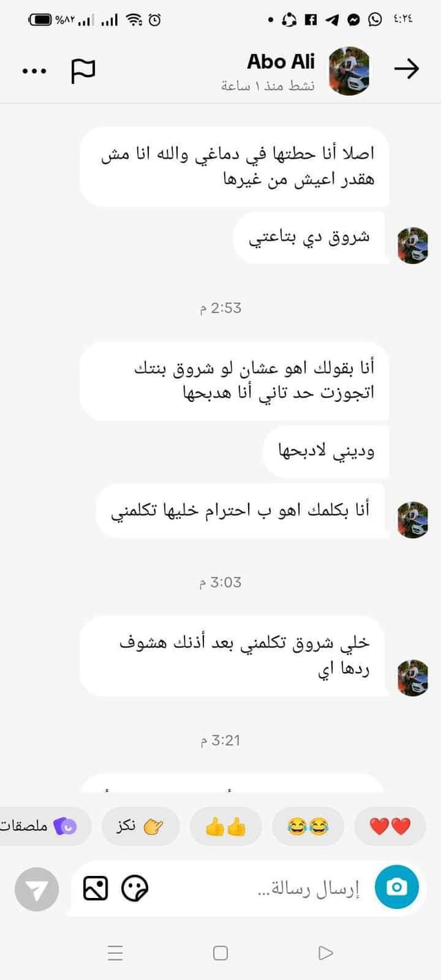Tap the Abo Ali contact name
This screenshot has height=980, width=441.
point(281,61)
